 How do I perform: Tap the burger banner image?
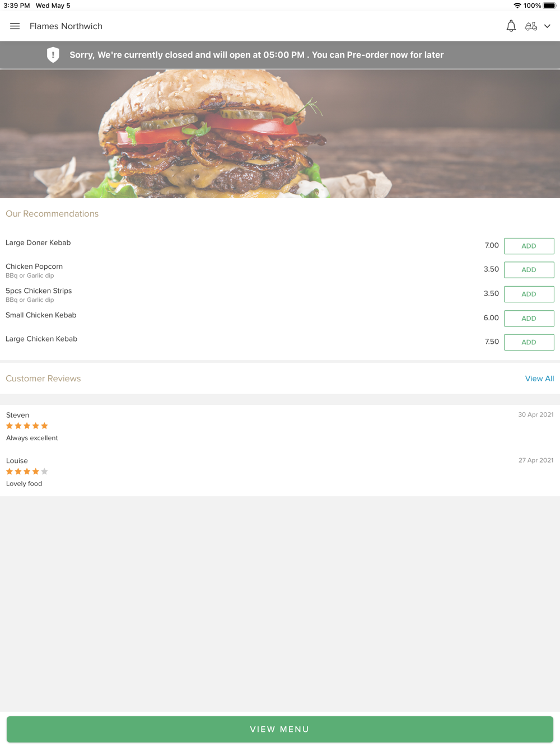[x=280, y=134]
